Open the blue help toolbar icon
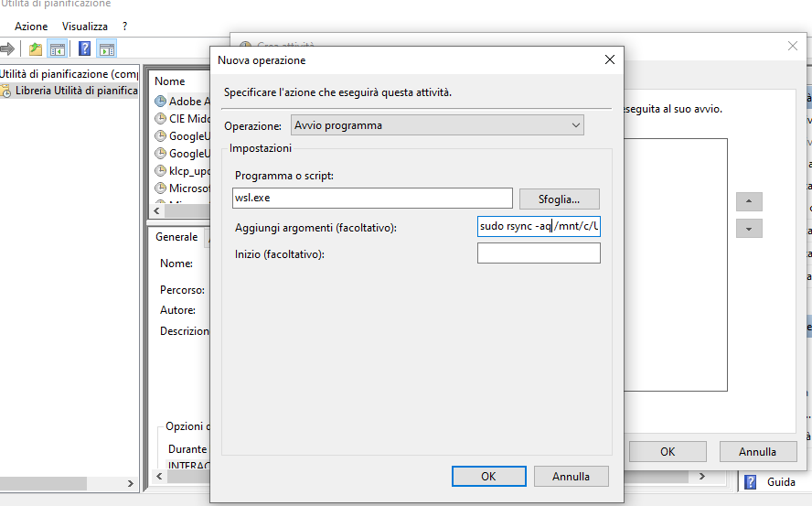The height and width of the screenshot is (506, 812). pos(84,49)
